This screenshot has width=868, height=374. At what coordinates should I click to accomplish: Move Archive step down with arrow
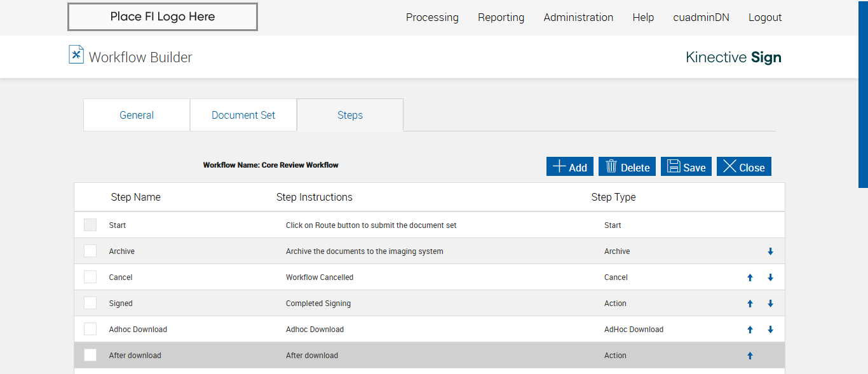tap(770, 251)
